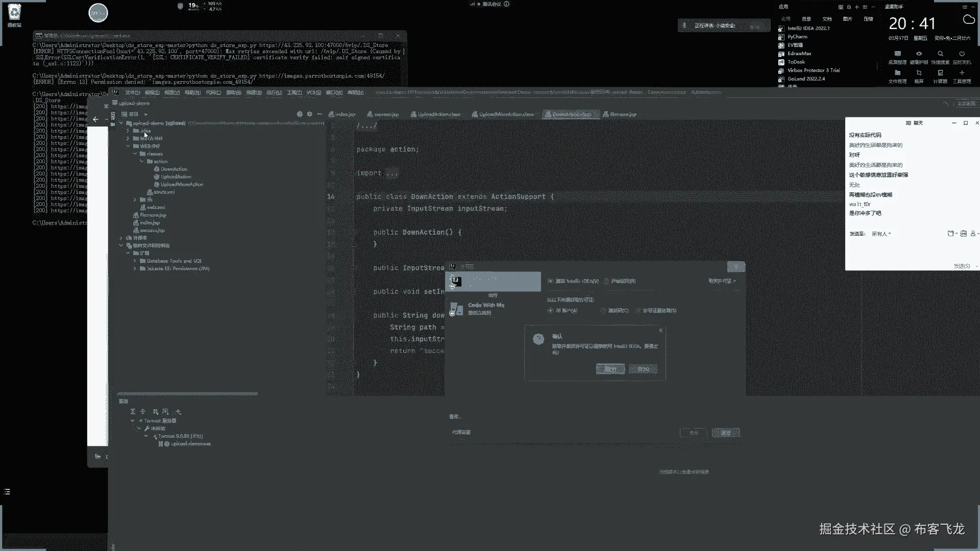Open the 截屏 screenshot tool icon
This screenshot has height=551, width=980.
919,73
